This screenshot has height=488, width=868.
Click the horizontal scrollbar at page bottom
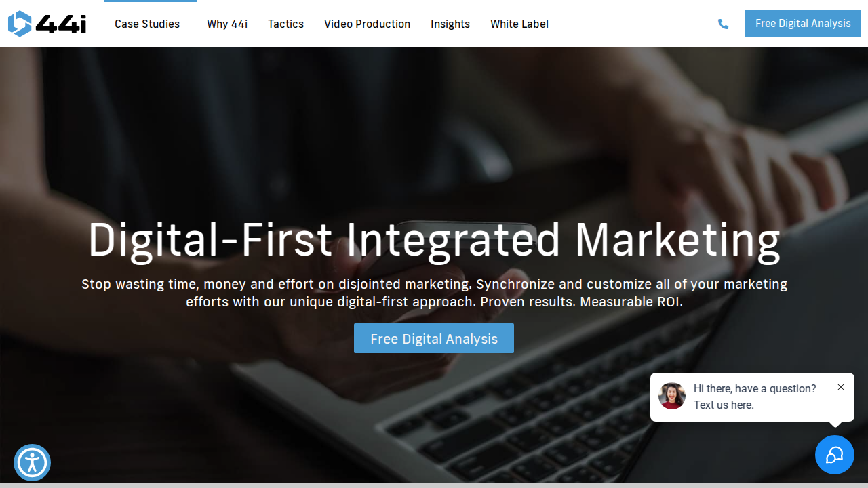click(434, 485)
